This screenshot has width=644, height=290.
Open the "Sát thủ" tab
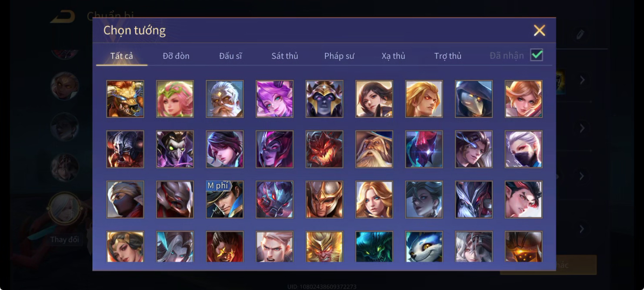tap(285, 56)
